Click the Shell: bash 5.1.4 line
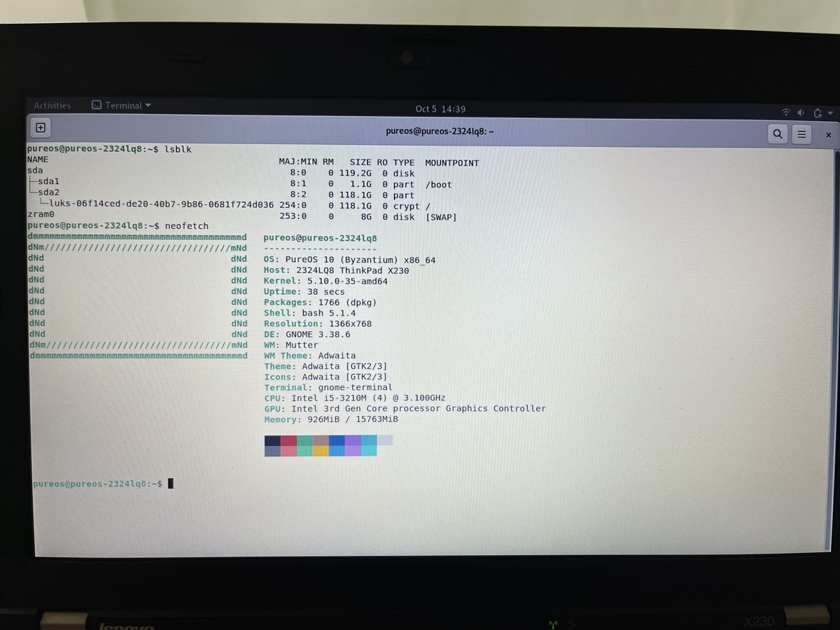Viewport: 840px width, 630px height. click(x=309, y=313)
